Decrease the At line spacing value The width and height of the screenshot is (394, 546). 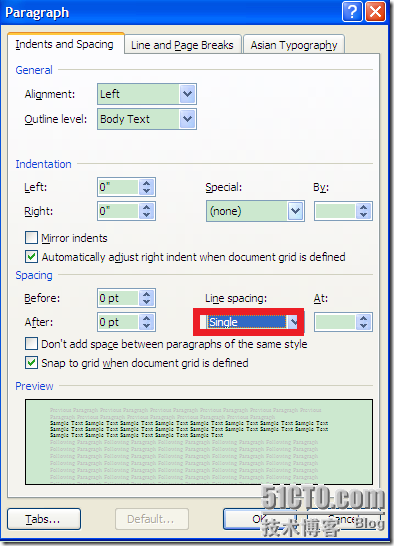pyautogui.click(x=363, y=326)
